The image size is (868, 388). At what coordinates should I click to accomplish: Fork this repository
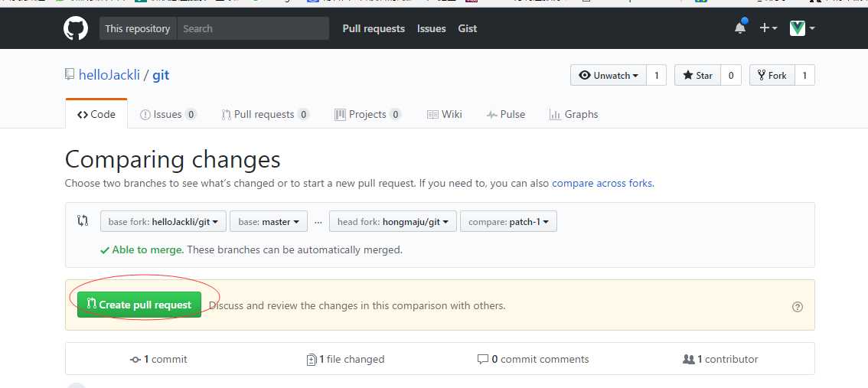coord(772,75)
